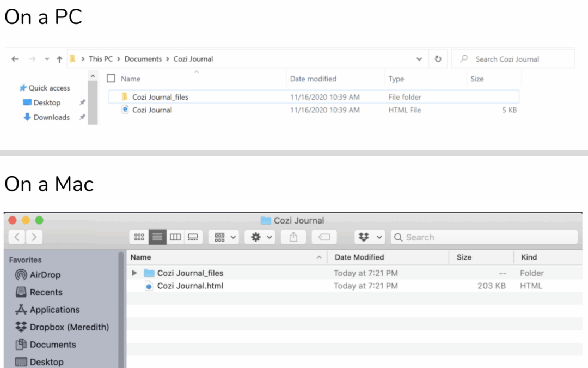
Task: Select the Cozi Journal_files folder on PC
Action: click(314, 97)
